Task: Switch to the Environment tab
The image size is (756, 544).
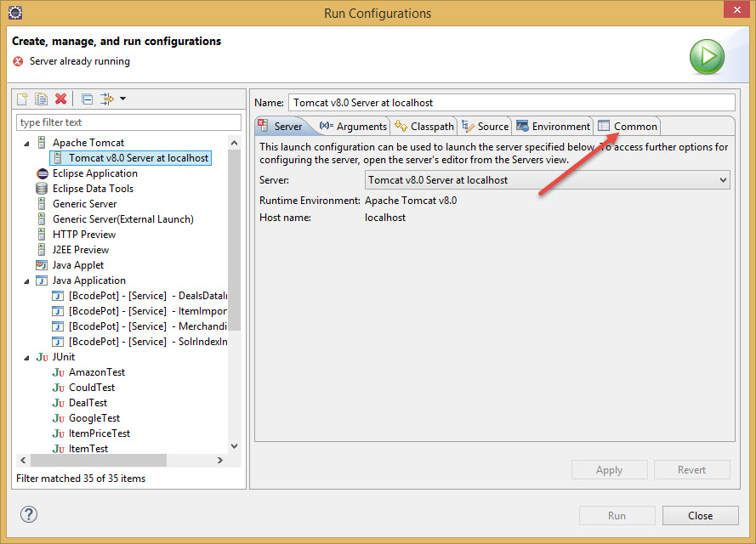Action: click(553, 127)
